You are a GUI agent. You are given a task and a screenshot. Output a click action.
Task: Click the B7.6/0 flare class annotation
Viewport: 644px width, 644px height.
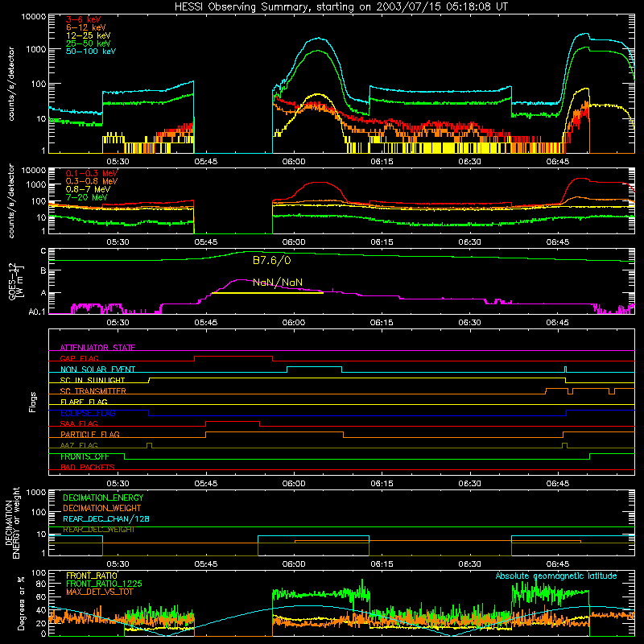coord(272,260)
